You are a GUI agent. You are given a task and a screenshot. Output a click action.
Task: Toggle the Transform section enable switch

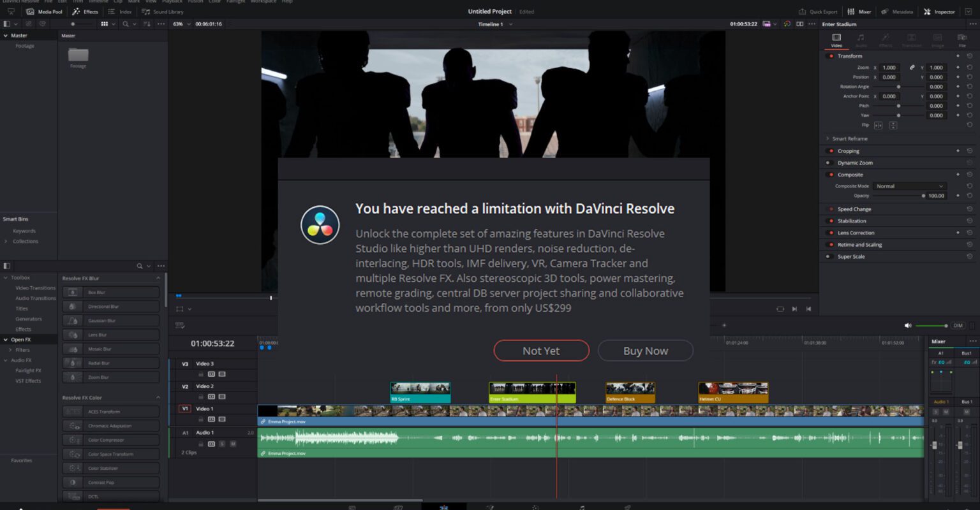[x=830, y=56]
